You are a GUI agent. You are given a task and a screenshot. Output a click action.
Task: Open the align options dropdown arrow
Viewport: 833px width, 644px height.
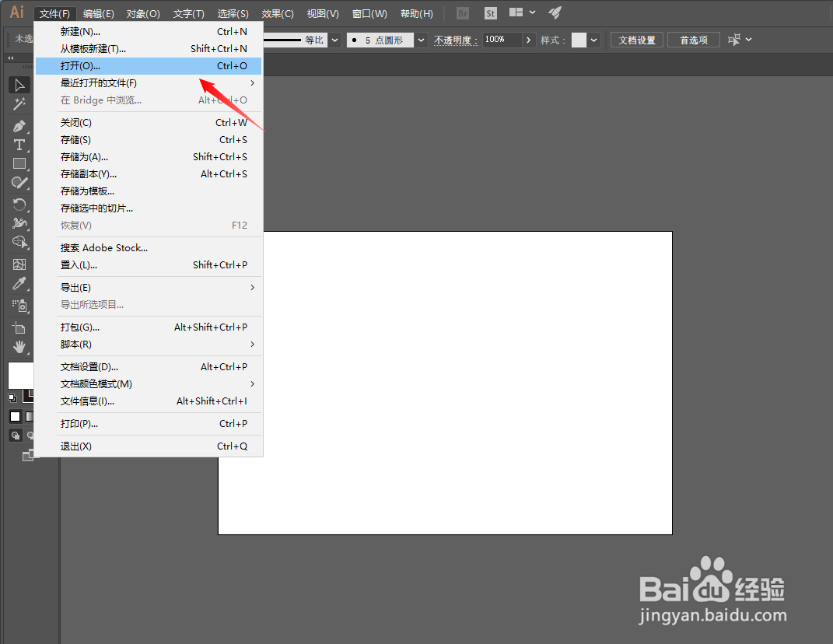(748, 40)
